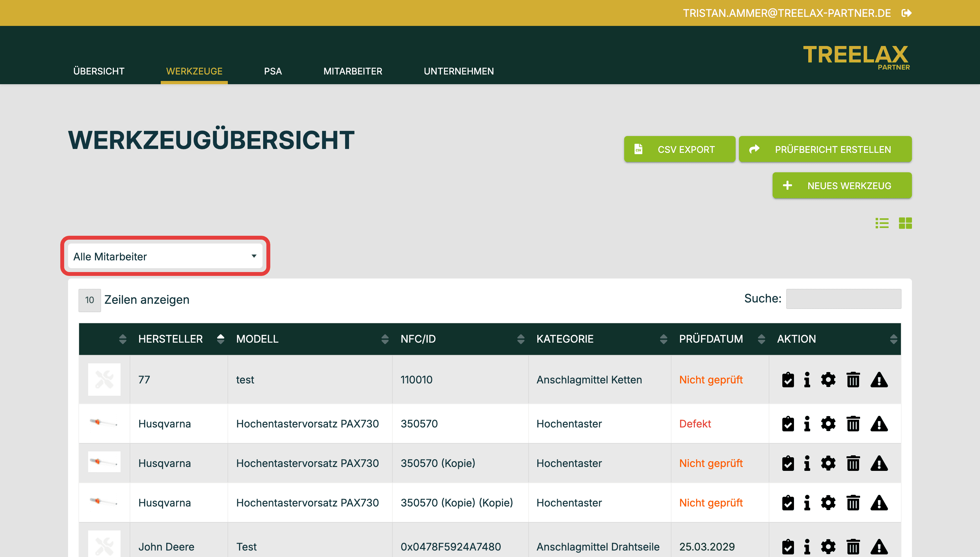Click the red Defekt status text

click(695, 424)
